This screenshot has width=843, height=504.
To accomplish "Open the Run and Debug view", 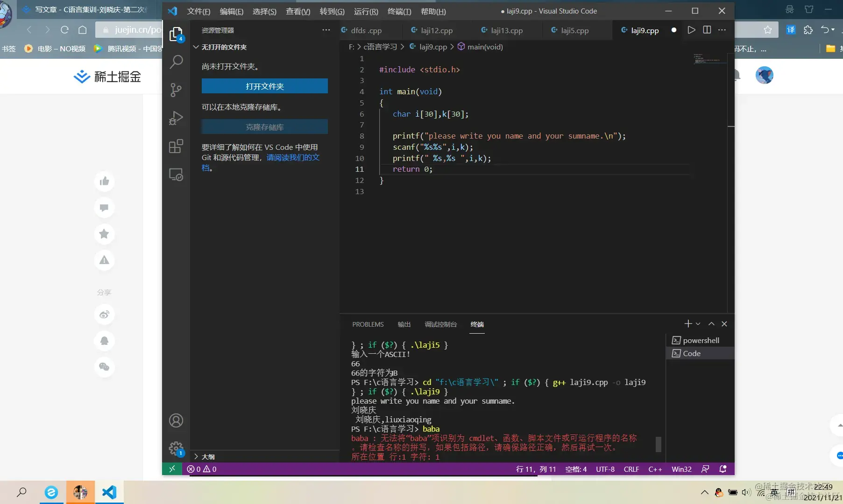I will pyautogui.click(x=176, y=118).
